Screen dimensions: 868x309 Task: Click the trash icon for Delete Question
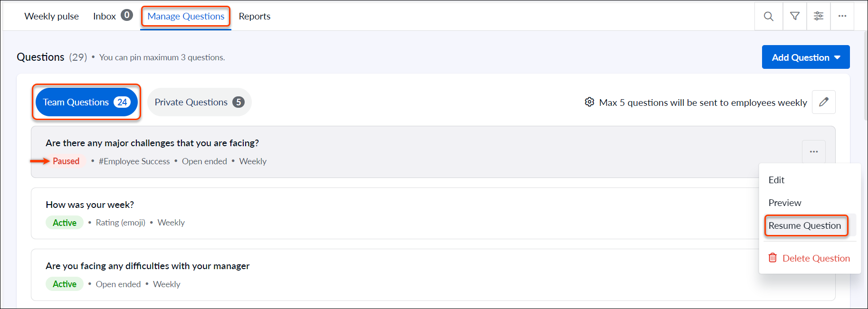pos(773,258)
